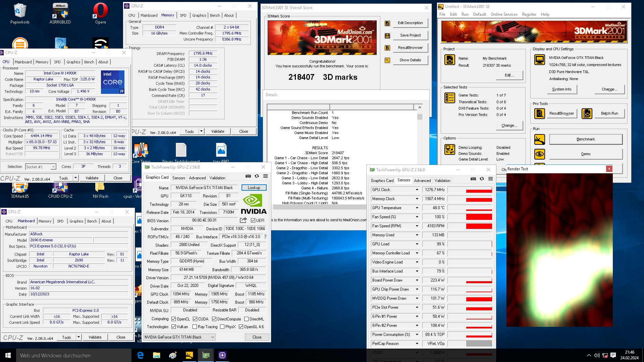The width and height of the screenshot is (644, 362).
Task: Refresh the GPU-Z Graphics Card window
Action: pyautogui.click(x=257, y=176)
